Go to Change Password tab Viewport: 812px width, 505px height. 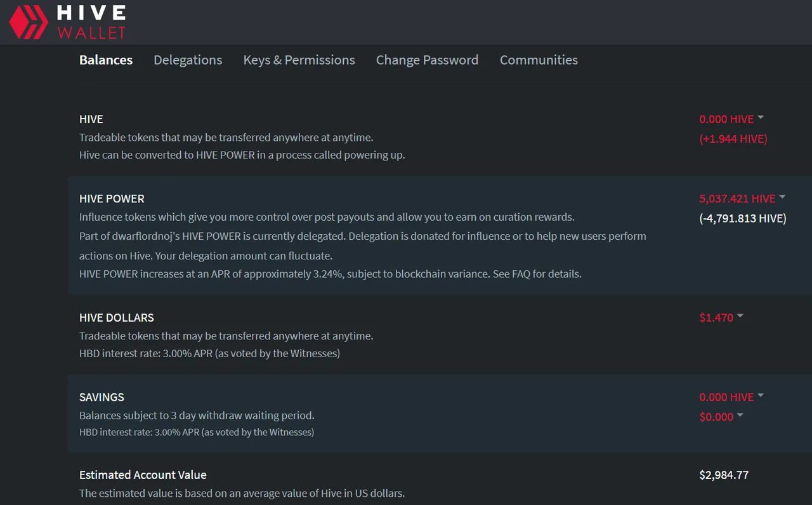point(427,60)
